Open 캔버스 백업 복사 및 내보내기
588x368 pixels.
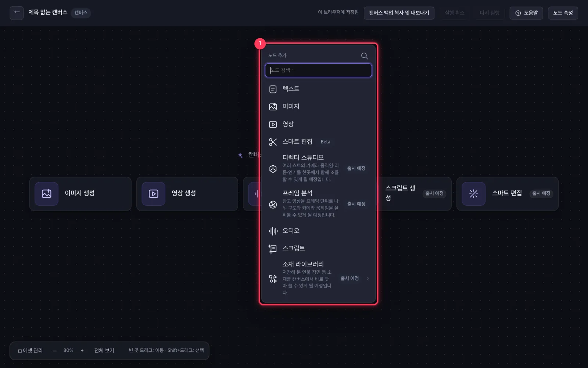point(399,13)
